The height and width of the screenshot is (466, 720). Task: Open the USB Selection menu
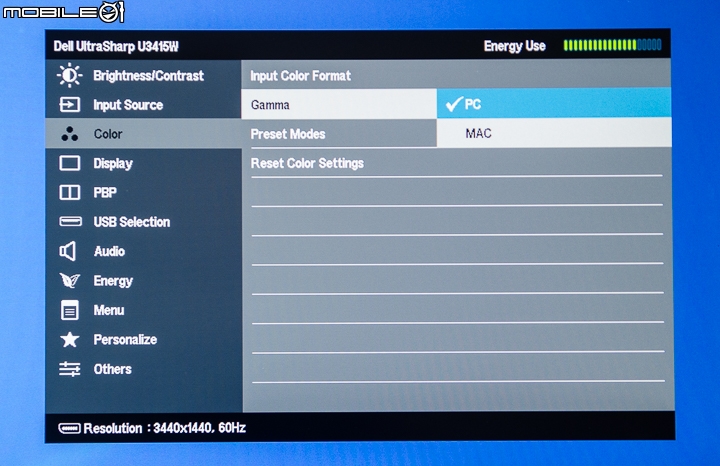coord(132,222)
